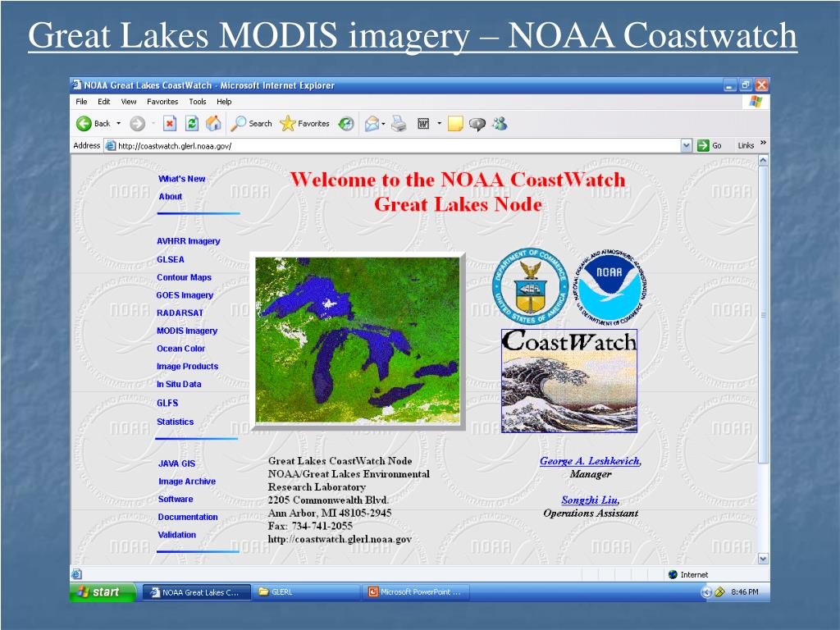
Task: Open the GLERL folder taskbar button
Action: click(306, 592)
